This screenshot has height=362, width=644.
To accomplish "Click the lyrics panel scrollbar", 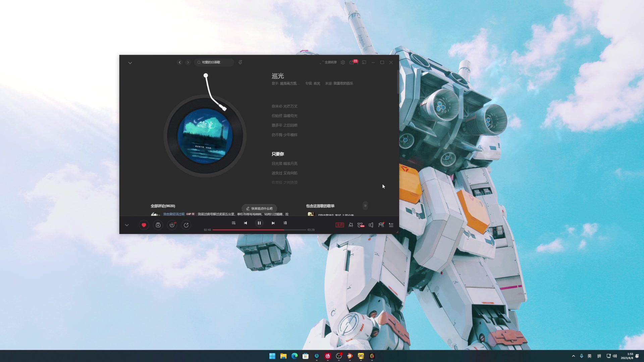I will [398, 82].
